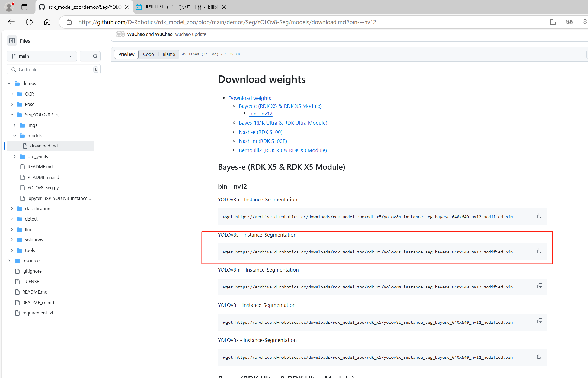
Task: Expand the llm folder
Action: [x=12, y=229]
